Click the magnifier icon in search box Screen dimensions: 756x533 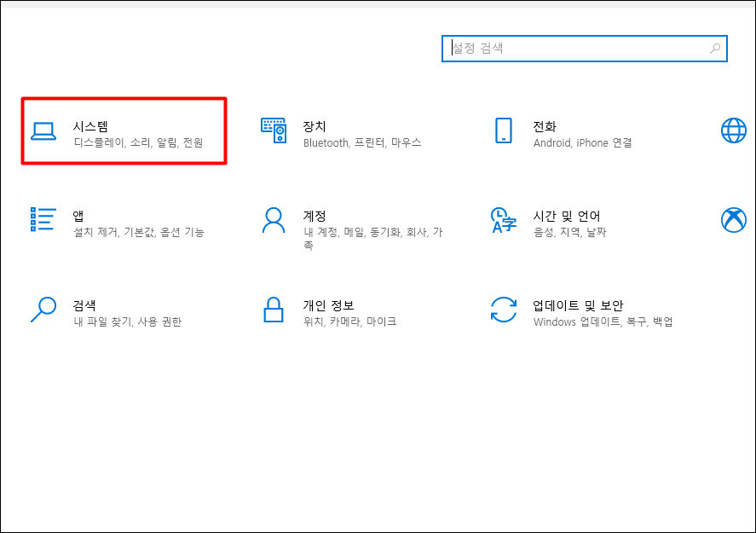tap(715, 49)
